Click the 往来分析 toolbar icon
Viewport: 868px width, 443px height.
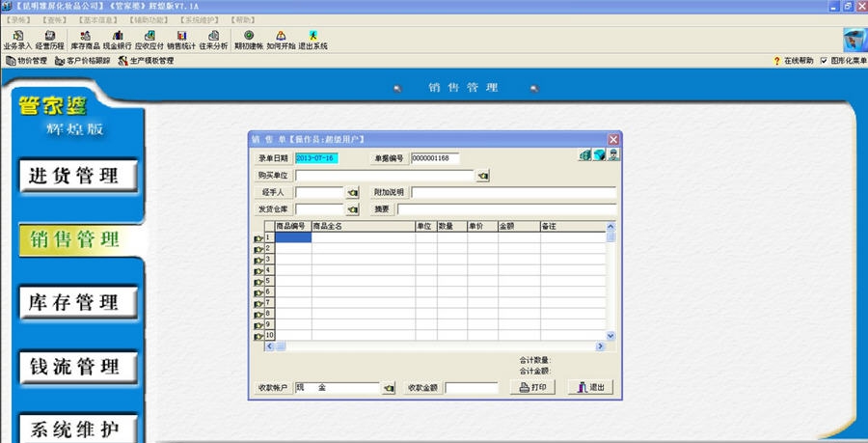(x=213, y=40)
